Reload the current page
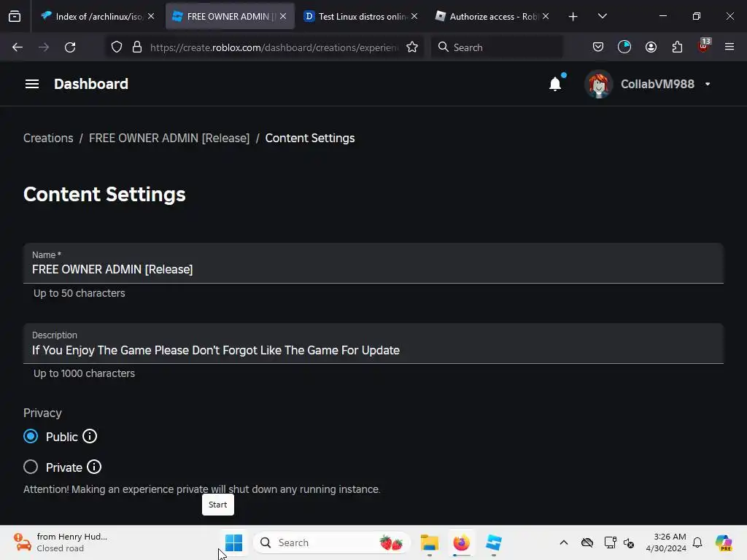 [70, 47]
